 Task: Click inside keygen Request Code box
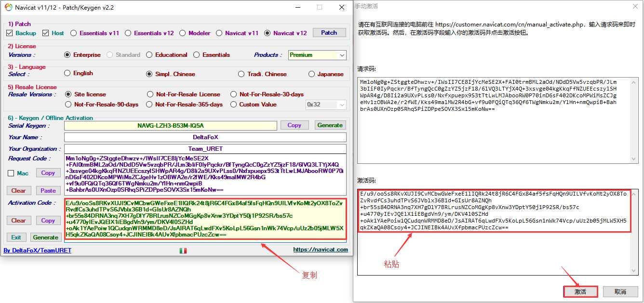(x=205, y=174)
